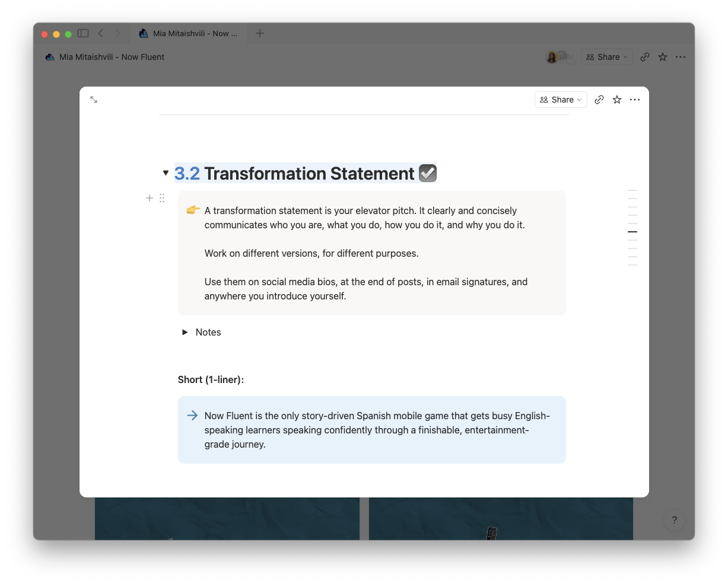This screenshot has height=584, width=728.
Task: Open more options in background page top bar
Action: pyautogui.click(x=681, y=57)
